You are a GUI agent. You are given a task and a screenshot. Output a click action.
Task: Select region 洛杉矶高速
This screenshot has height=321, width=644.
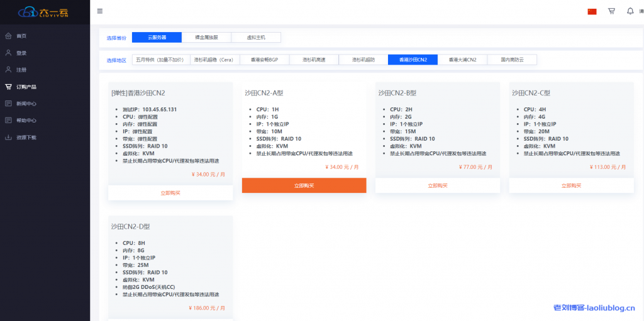tap(314, 60)
